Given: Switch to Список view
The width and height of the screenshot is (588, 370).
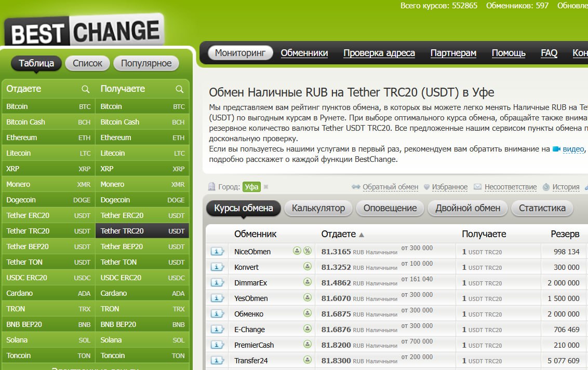Looking at the screenshot, I should pyautogui.click(x=87, y=63).
